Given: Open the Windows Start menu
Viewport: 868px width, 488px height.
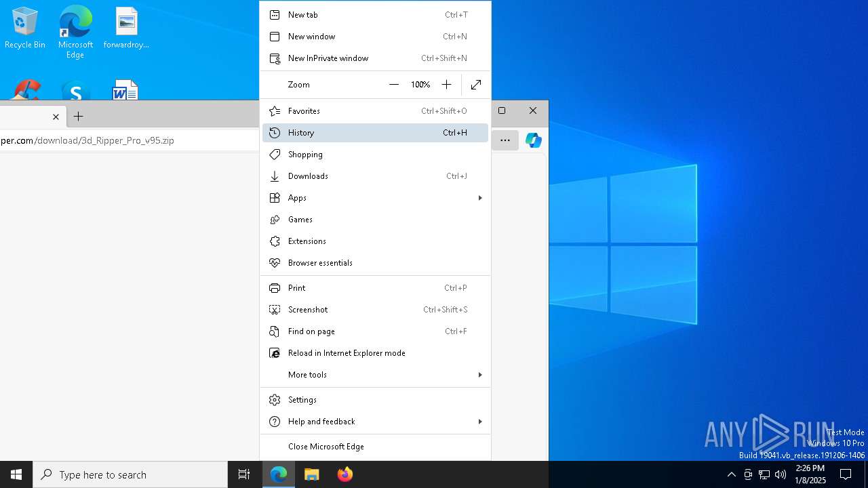Looking at the screenshot, I should pyautogui.click(x=16, y=474).
